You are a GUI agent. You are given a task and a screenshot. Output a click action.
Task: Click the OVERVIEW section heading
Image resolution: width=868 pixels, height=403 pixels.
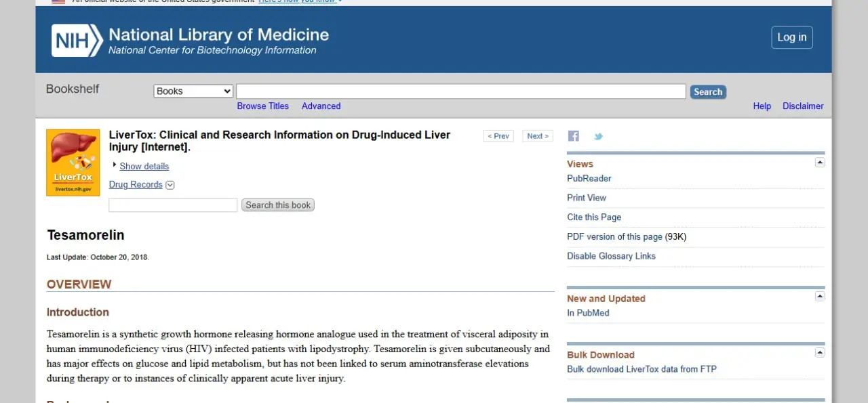[79, 284]
